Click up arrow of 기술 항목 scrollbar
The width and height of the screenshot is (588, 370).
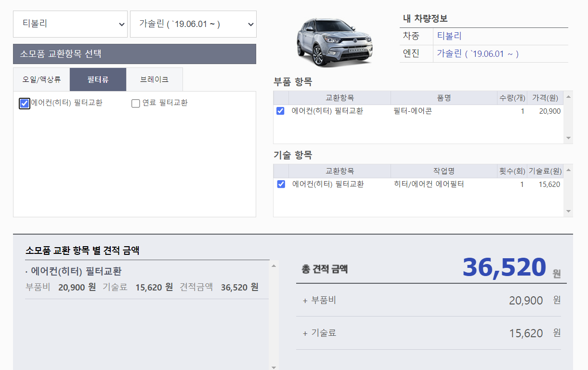point(568,170)
